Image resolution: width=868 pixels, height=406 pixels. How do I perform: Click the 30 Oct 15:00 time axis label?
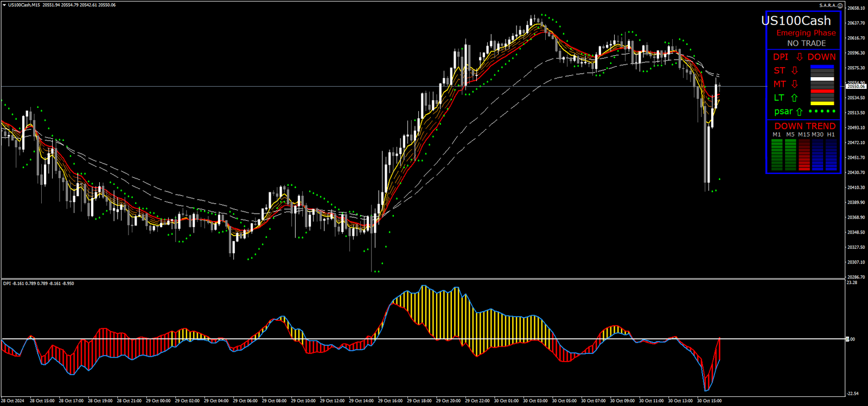709,401
